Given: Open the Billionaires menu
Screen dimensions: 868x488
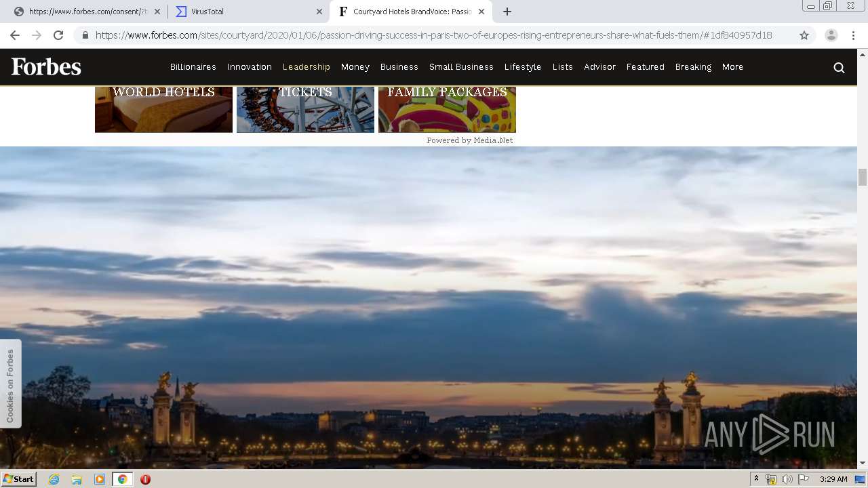Looking at the screenshot, I should pyautogui.click(x=193, y=67).
